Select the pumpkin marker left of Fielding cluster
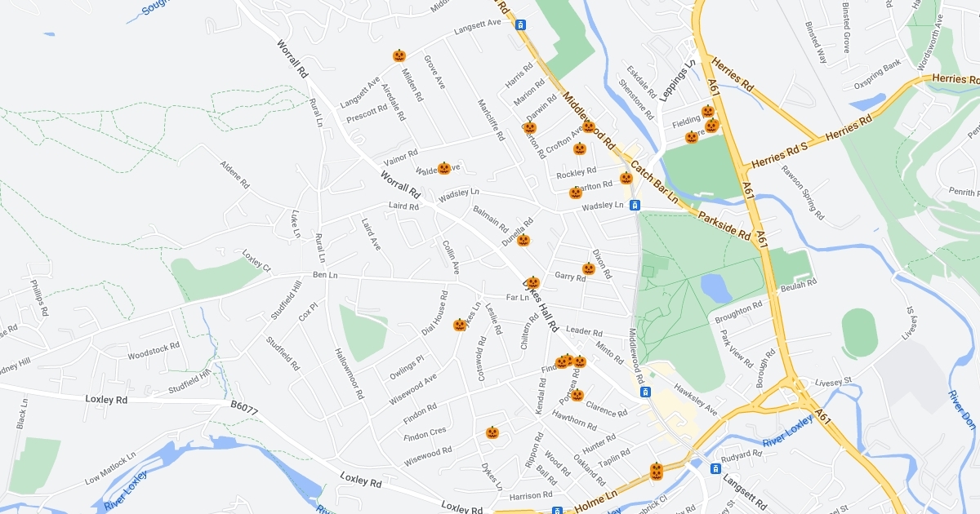Viewport: 980px width, 514px height. (692, 137)
